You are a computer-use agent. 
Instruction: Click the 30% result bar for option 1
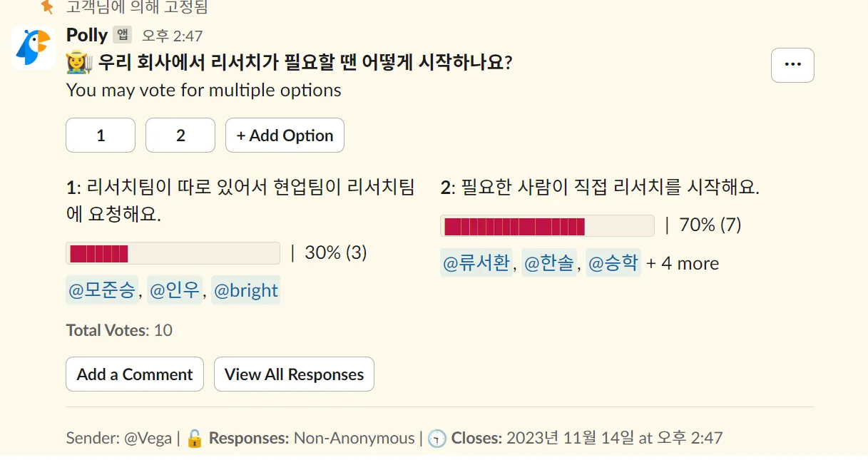point(173,253)
